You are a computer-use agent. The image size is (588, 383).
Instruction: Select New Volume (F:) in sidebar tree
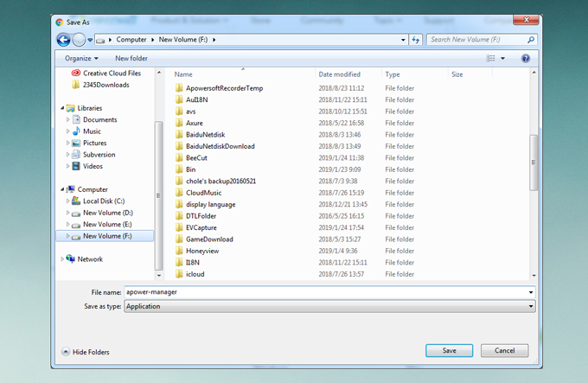(105, 236)
